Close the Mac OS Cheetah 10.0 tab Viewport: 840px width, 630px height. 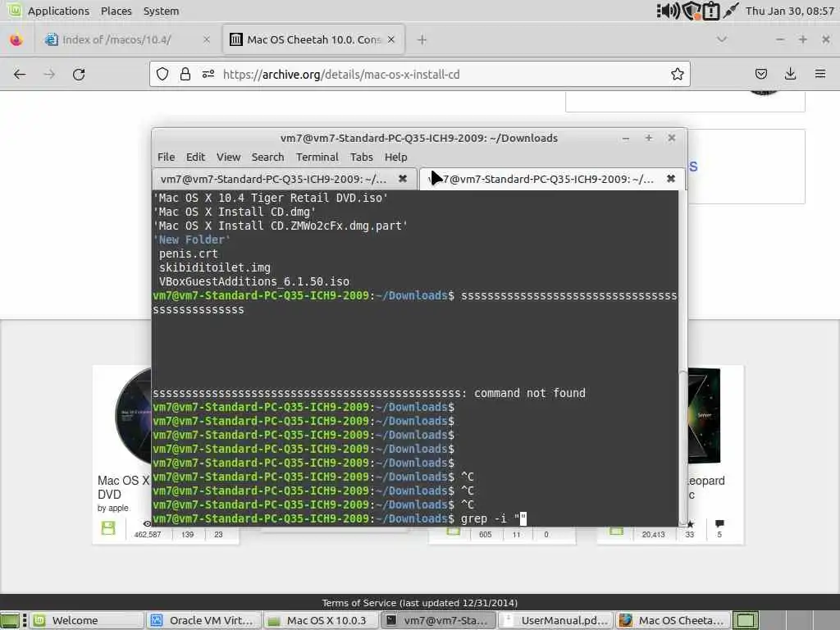tap(391, 39)
